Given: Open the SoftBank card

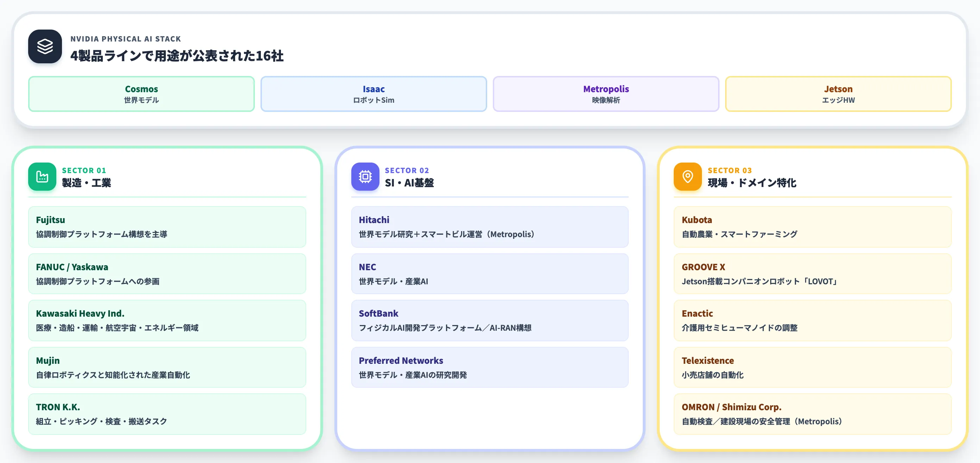Looking at the screenshot, I should [490, 321].
